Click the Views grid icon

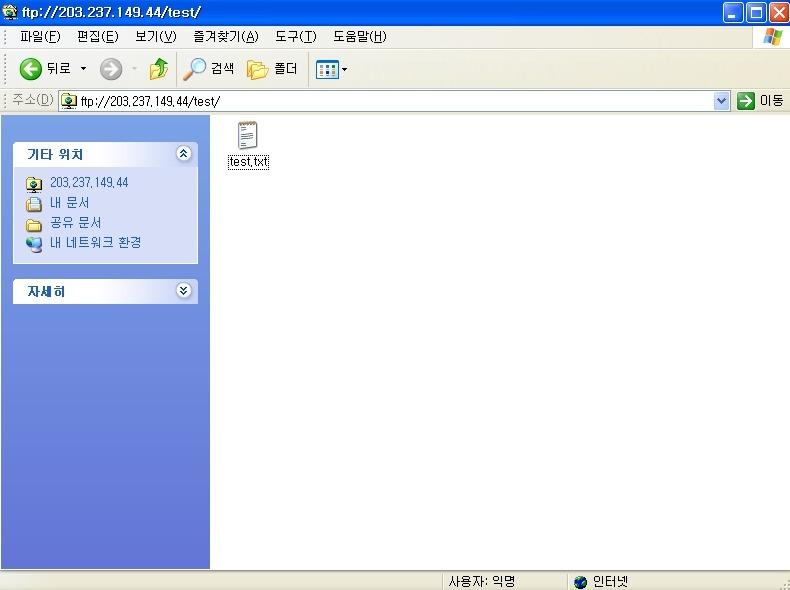click(x=327, y=70)
